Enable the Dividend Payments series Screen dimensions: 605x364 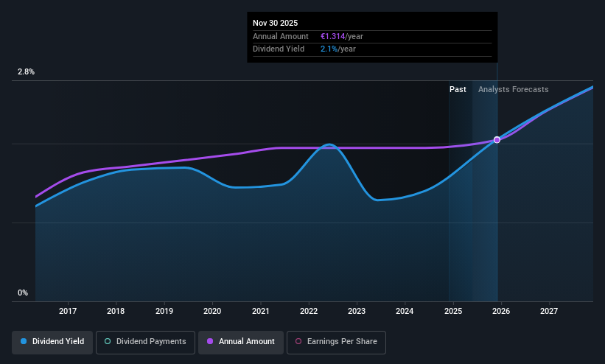[x=145, y=342]
